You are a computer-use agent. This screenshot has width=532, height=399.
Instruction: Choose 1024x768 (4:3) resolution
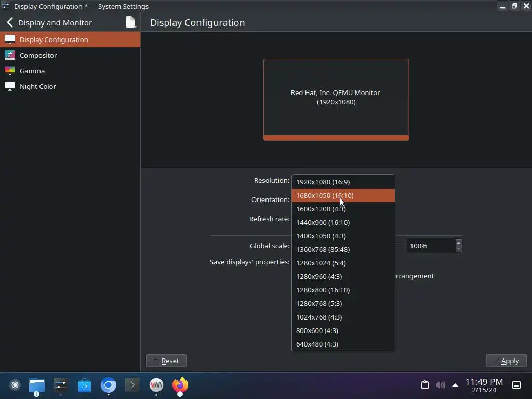tap(343, 317)
